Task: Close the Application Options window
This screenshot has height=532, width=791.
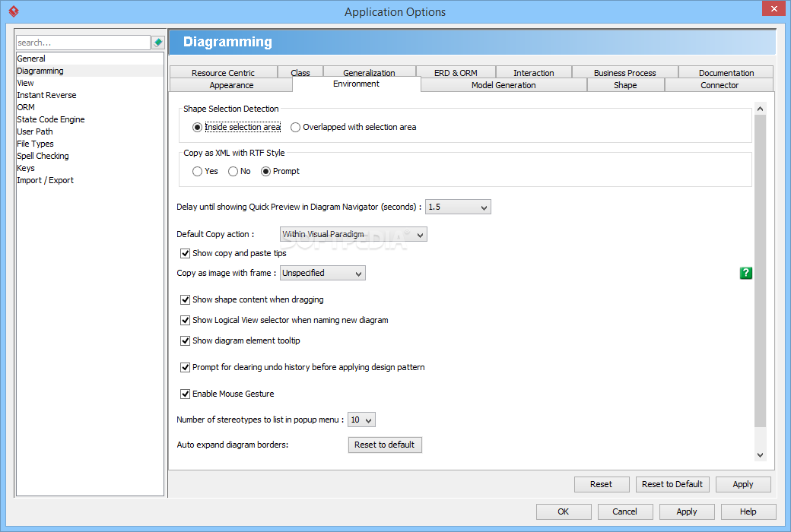Action: coord(774,8)
